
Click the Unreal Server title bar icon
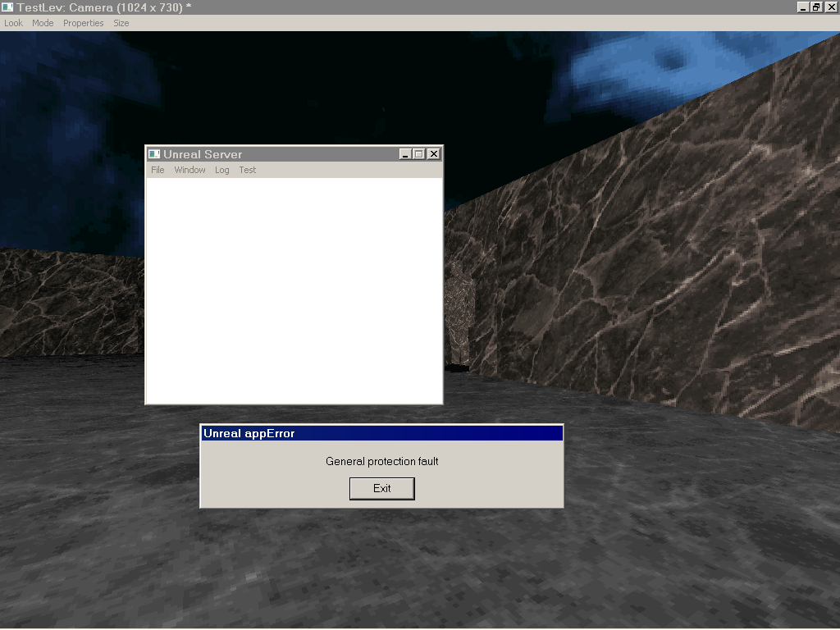coord(154,154)
